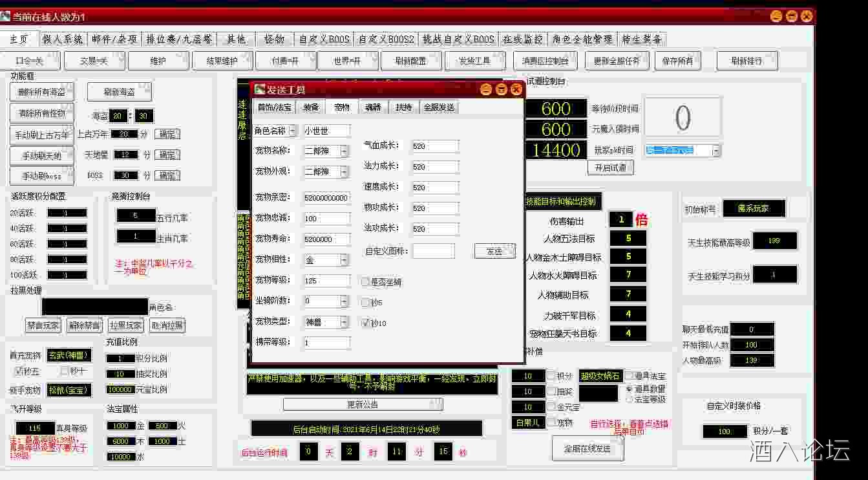The image size is (868, 480).
Task: Go to the 全服发送 tab
Action: [439, 107]
